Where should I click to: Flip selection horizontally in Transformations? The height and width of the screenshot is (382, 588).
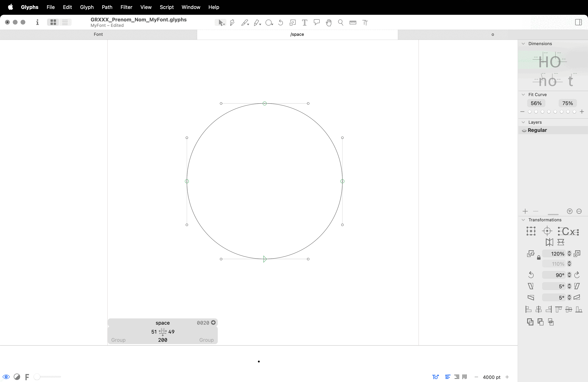pyautogui.click(x=549, y=242)
